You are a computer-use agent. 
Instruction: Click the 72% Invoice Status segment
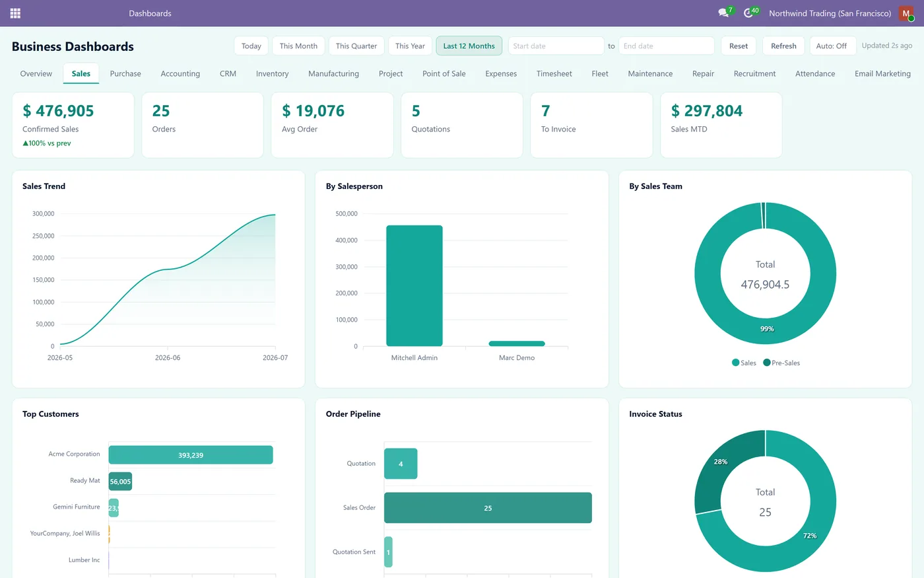pos(810,536)
